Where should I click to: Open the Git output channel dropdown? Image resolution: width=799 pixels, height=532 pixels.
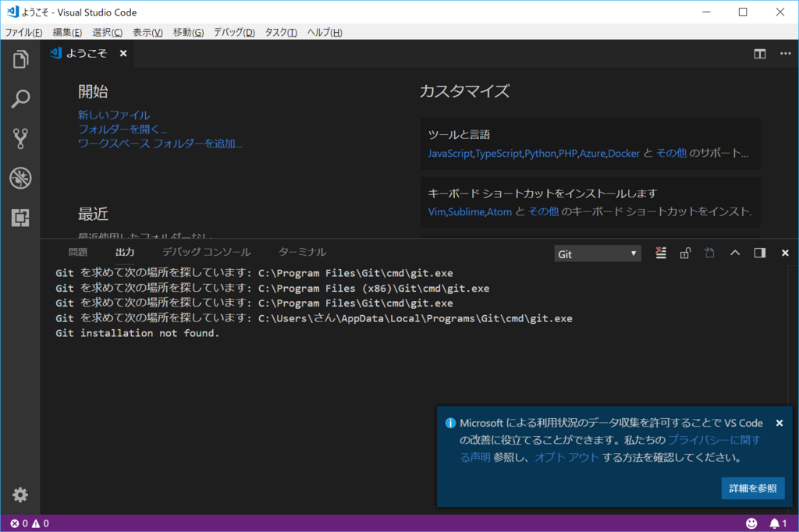(597, 254)
